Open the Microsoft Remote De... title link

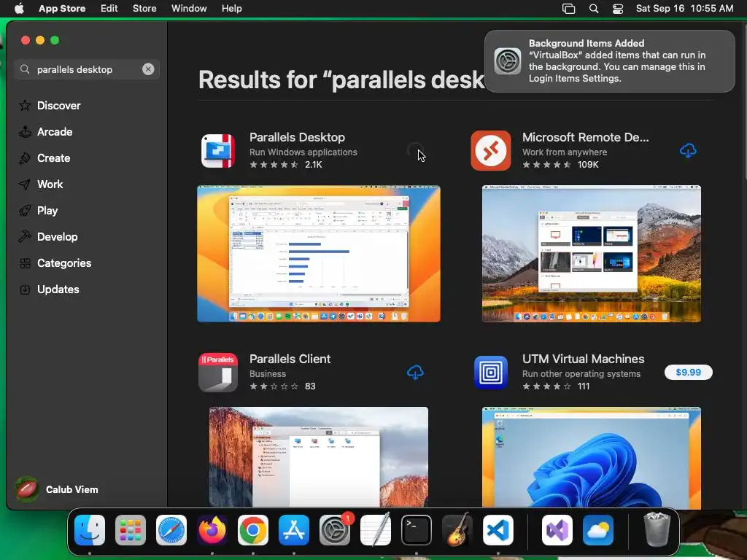(x=586, y=137)
